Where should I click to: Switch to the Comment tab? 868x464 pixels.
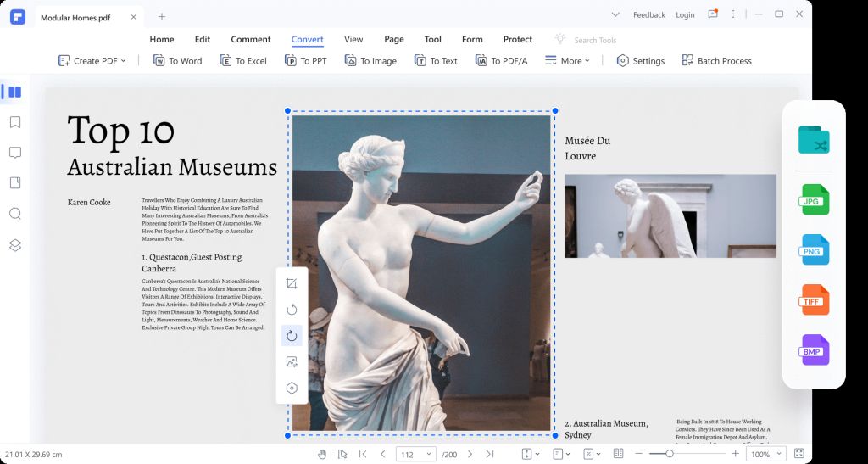[251, 39]
